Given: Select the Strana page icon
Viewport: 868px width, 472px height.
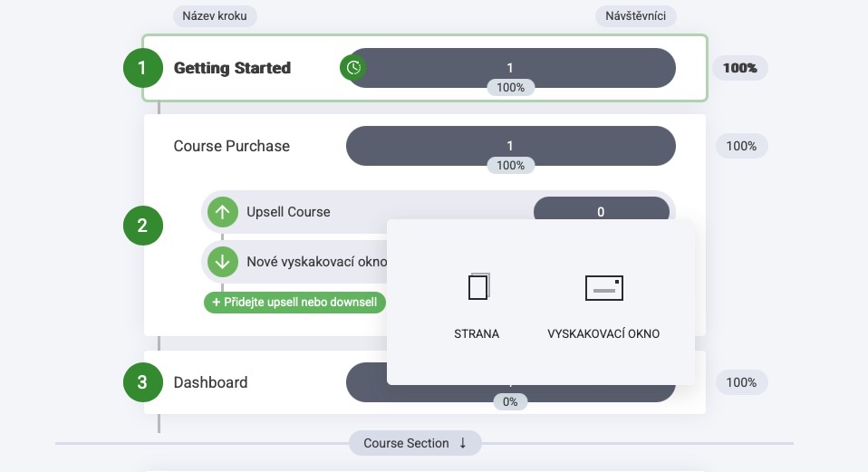Looking at the screenshot, I should 477,287.
